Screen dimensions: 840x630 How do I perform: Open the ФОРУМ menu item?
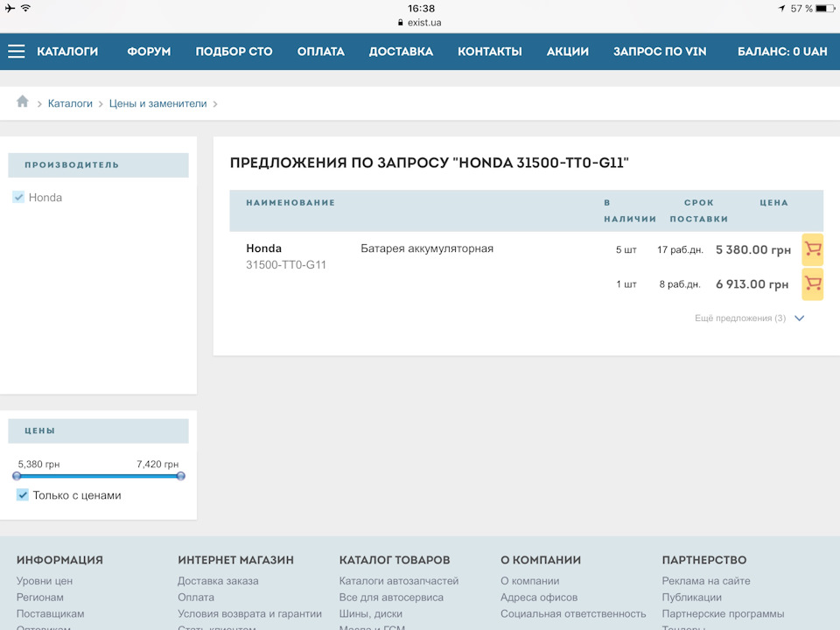[x=149, y=52]
